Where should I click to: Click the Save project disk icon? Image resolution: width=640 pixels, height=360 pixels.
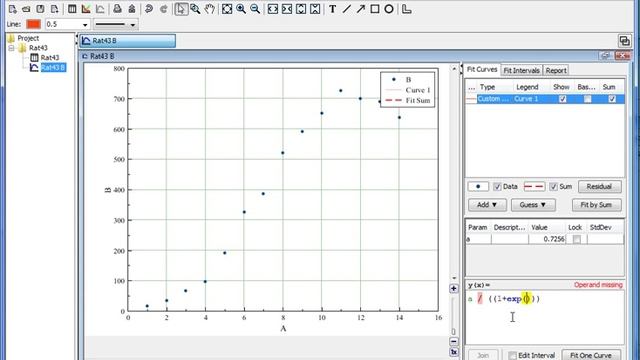coord(40,9)
